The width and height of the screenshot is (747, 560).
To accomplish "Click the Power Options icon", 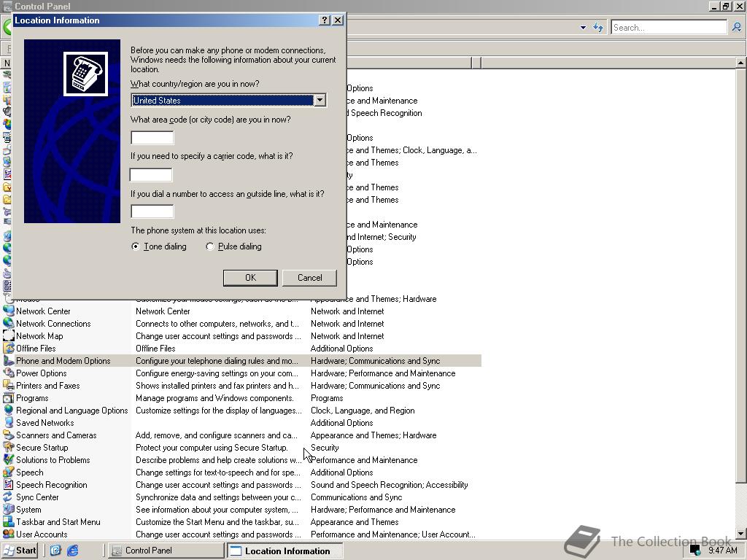I will [x=8, y=373].
